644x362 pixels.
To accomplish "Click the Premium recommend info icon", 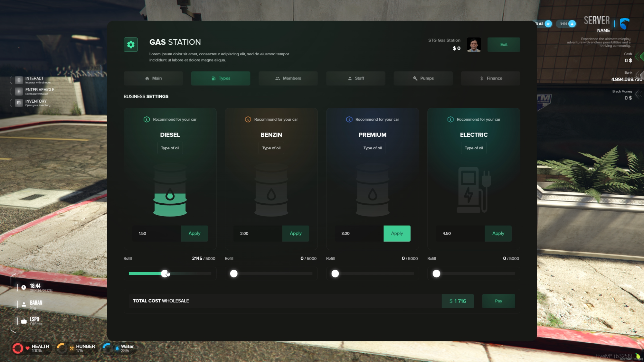I will 349,119.
